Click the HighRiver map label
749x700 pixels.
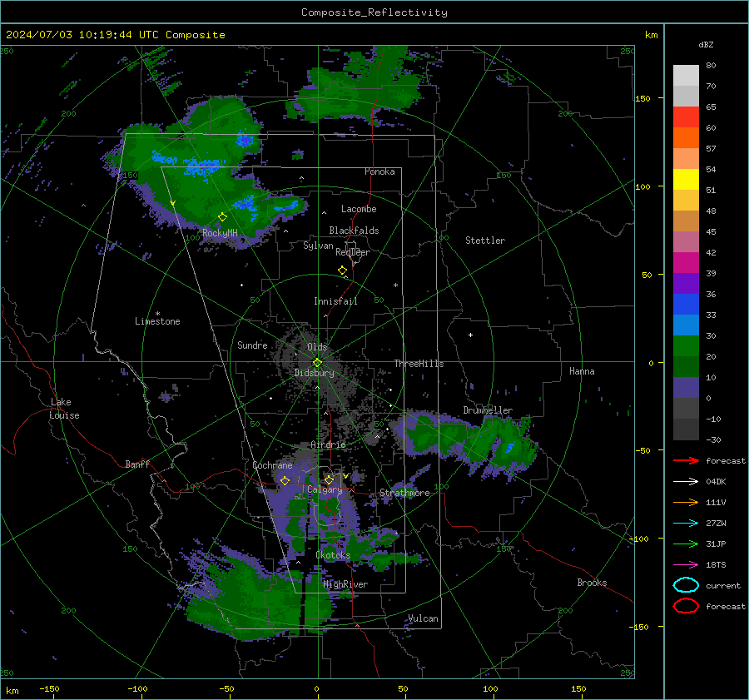pos(345,584)
